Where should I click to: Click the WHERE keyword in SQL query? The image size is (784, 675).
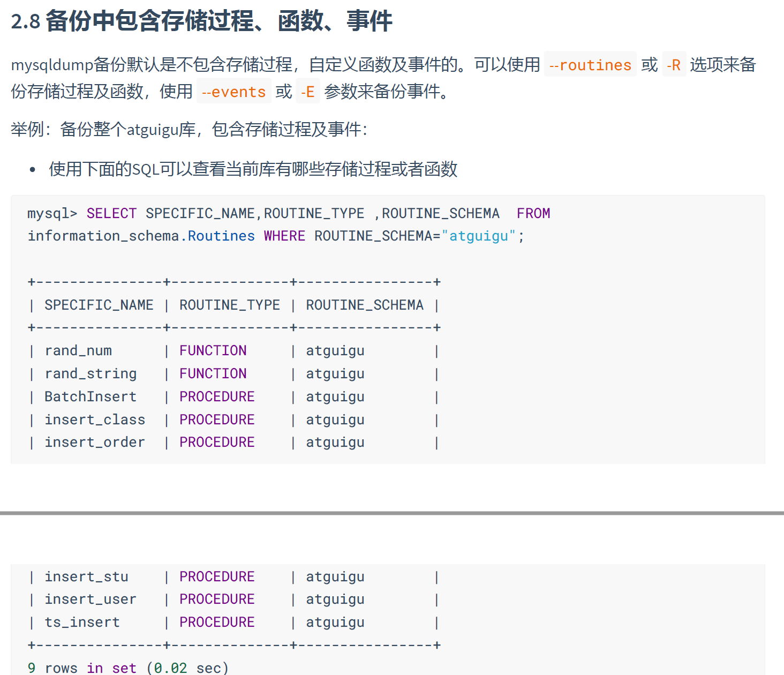(x=284, y=236)
